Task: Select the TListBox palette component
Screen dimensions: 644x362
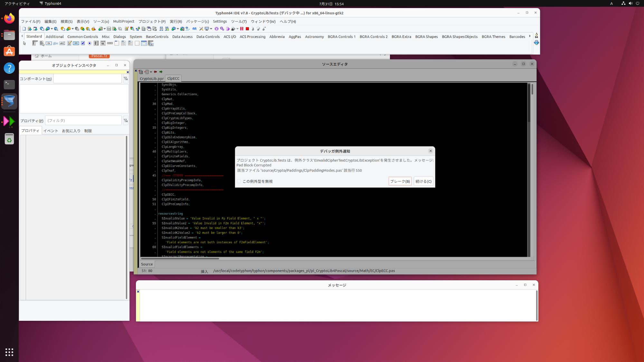Action: (x=96, y=43)
